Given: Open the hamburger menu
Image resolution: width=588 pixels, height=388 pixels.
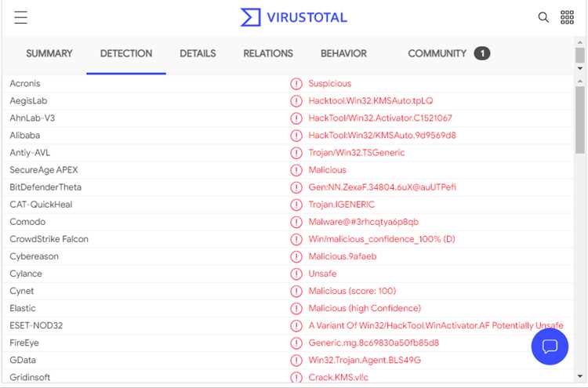Looking at the screenshot, I should (x=21, y=17).
